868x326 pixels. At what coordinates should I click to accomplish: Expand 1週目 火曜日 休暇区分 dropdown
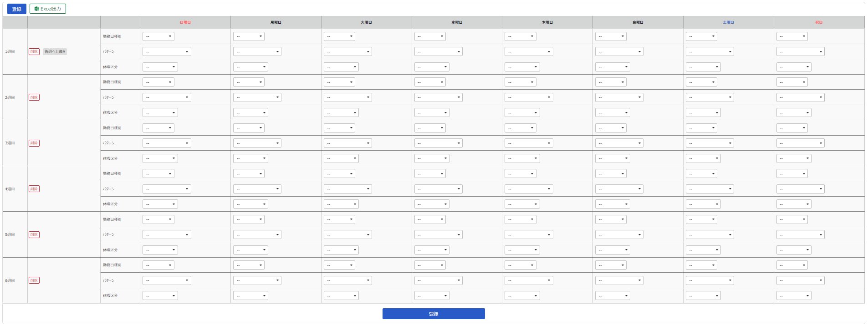(341, 67)
